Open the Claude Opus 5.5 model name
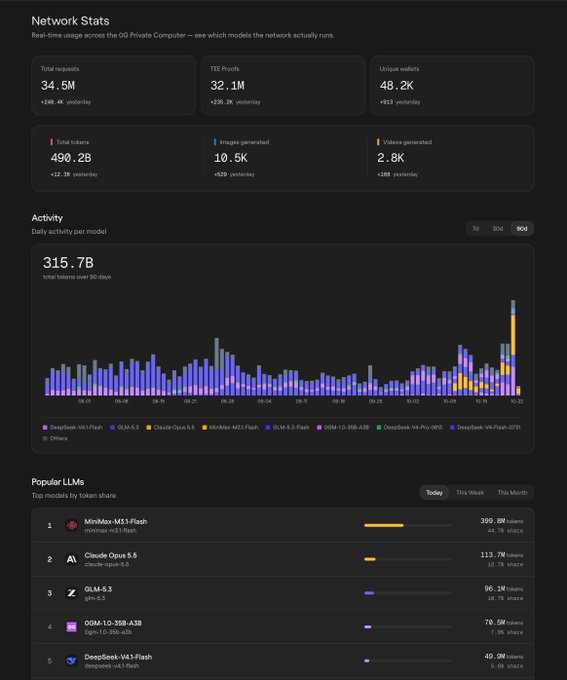Screen dimensions: 567x680 [x=111, y=556]
